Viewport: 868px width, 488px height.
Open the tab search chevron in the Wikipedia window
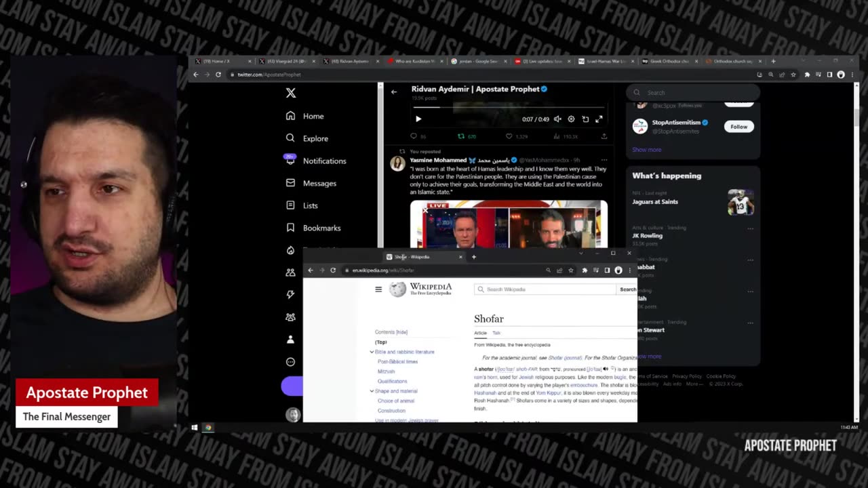point(580,253)
